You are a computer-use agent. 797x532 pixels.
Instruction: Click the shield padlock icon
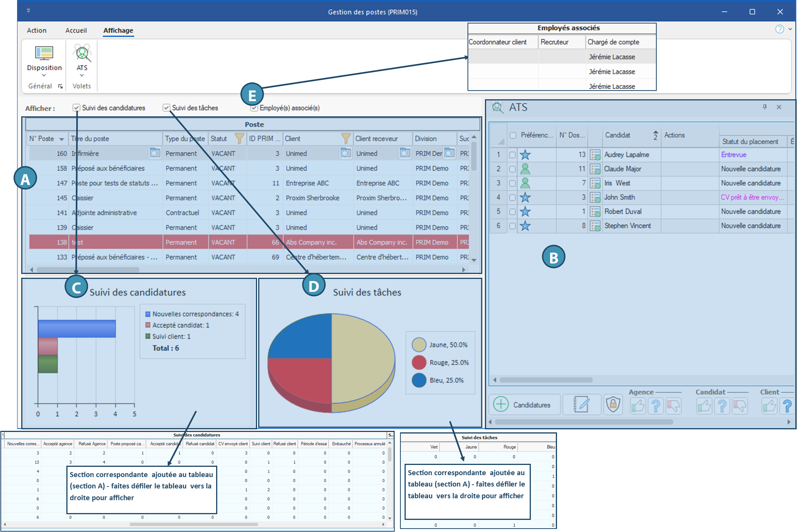[x=613, y=405]
